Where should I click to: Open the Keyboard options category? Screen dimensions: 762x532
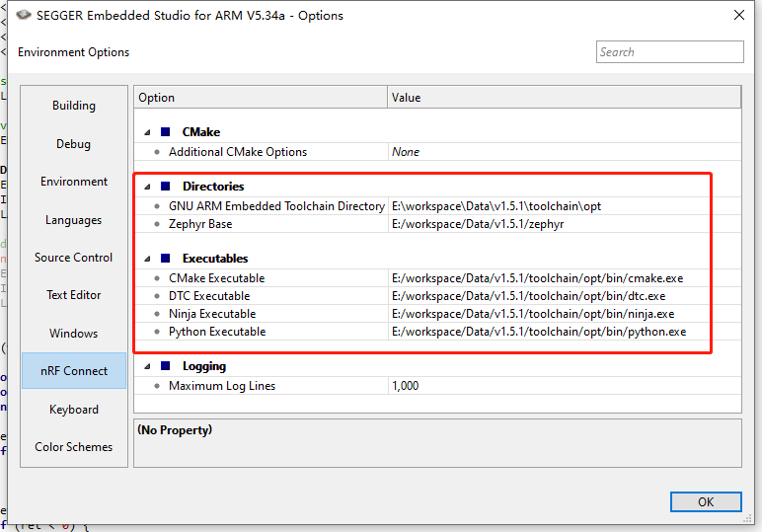point(74,409)
